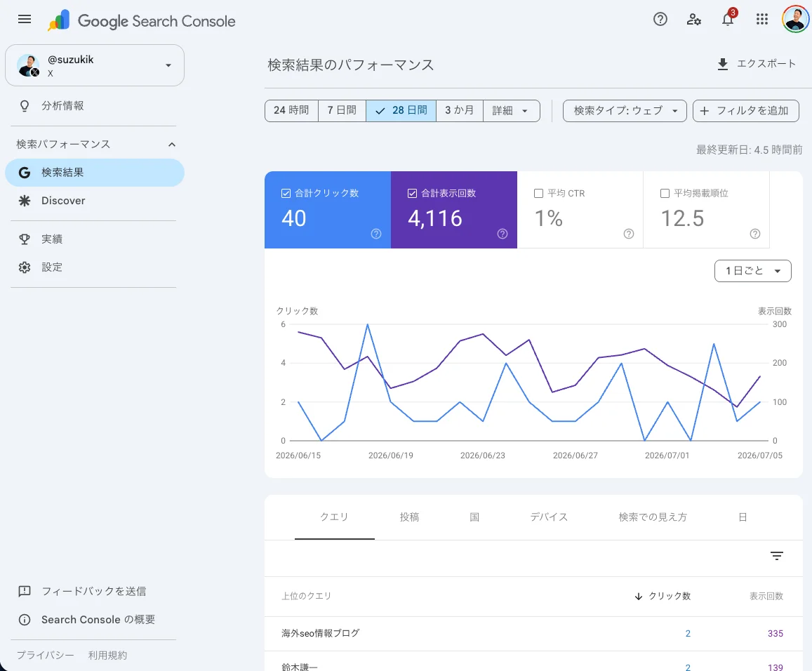Click the 海外seo情報ブログ query row
The height and width of the screenshot is (671, 812).
pyautogui.click(x=533, y=634)
